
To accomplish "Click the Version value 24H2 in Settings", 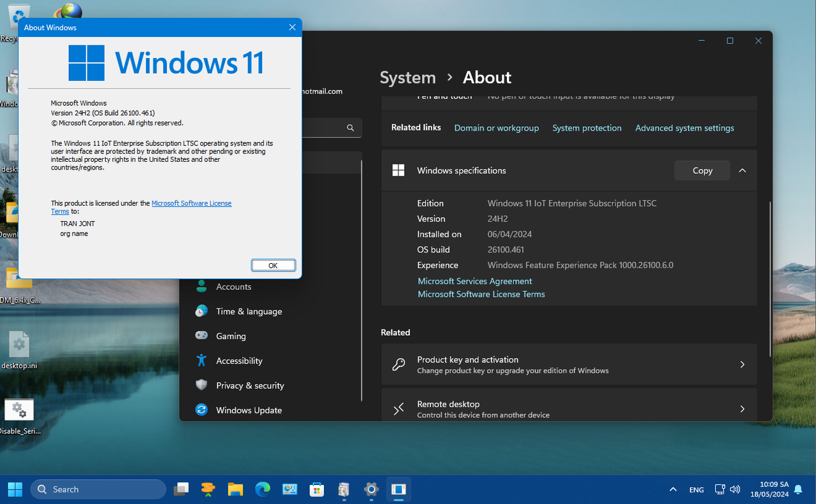I will (498, 219).
